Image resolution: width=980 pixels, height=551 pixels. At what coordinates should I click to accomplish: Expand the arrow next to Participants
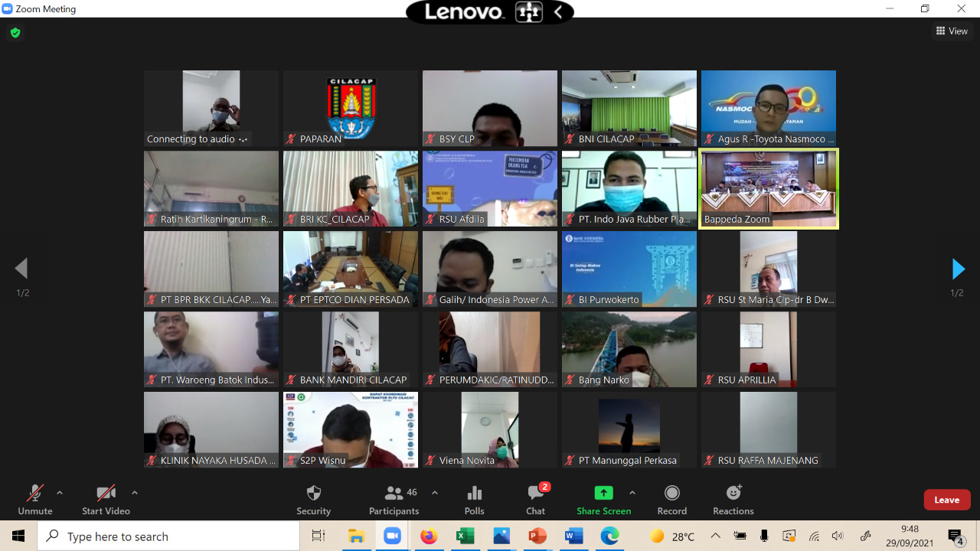pos(435,493)
